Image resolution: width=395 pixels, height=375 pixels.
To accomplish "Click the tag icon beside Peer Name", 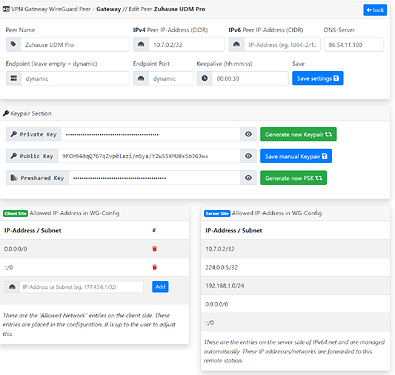I will tap(13, 44).
